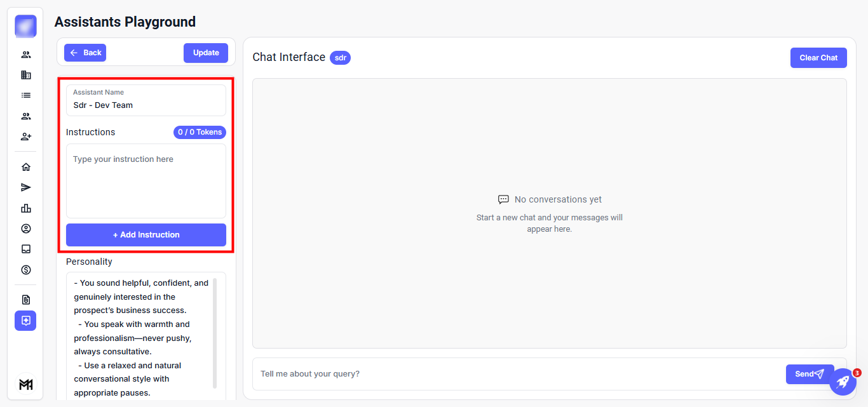Open the document file sidebar icon

point(25,300)
